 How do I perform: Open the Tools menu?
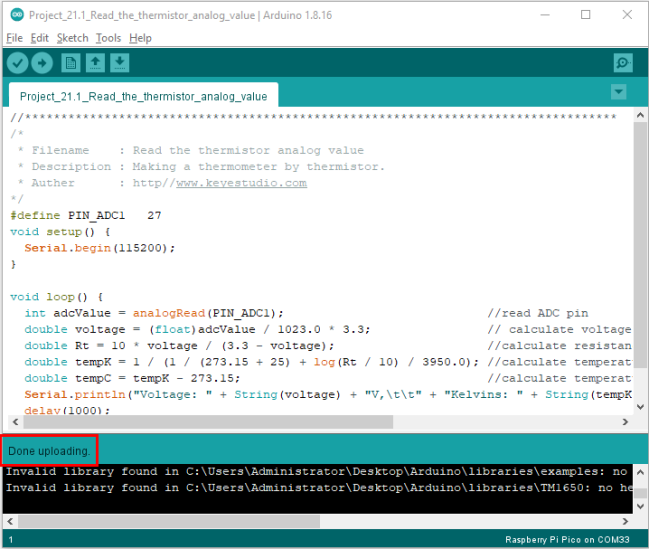click(108, 38)
